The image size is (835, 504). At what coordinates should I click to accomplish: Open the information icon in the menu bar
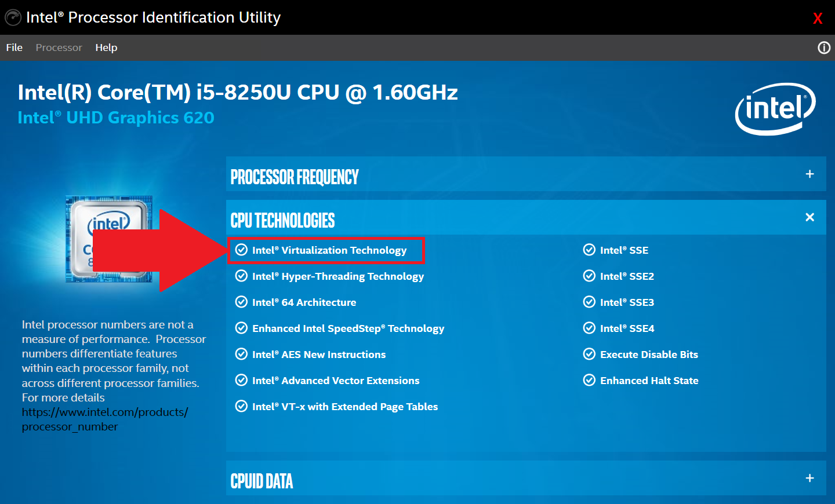pyautogui.click(x=823, y=48)
